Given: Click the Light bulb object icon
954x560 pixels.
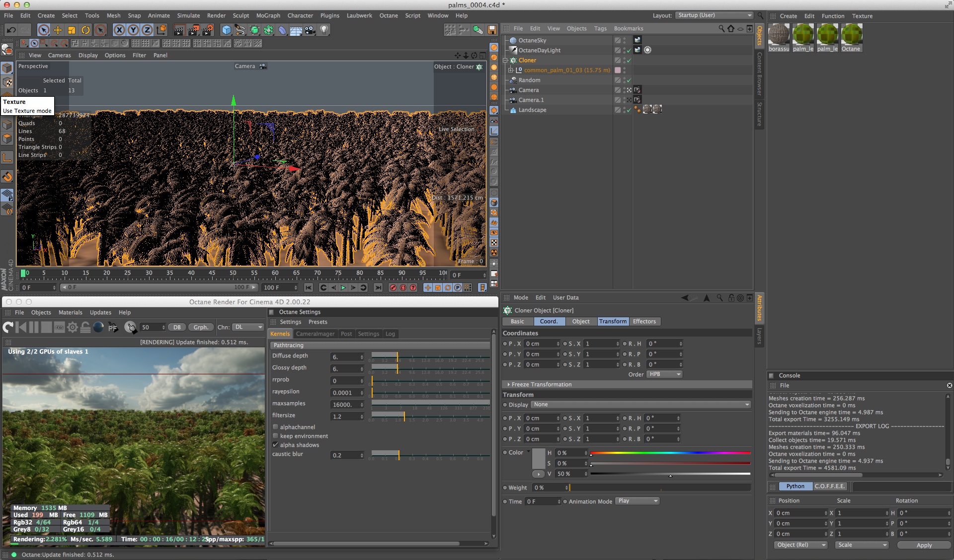Looking at the screenshot, I should click(324, 30).
